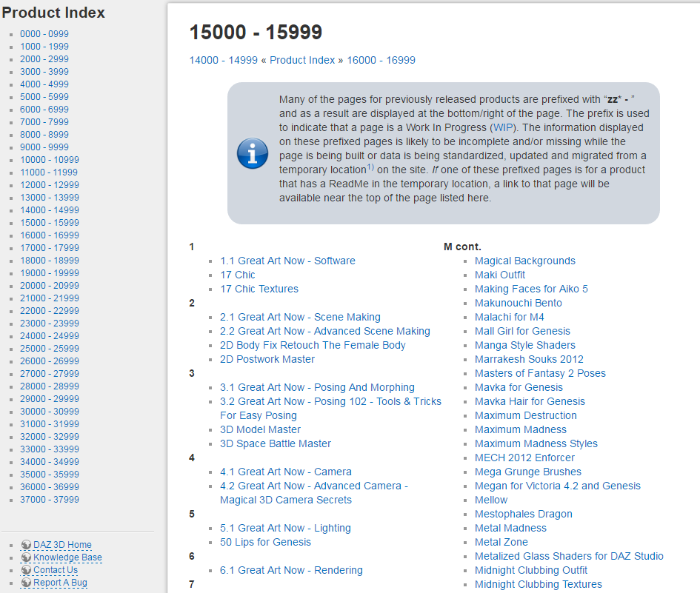Open 17 Chic Textures product link
The width and height of the screenshot is (700, 593).
[x=259, y=289]
